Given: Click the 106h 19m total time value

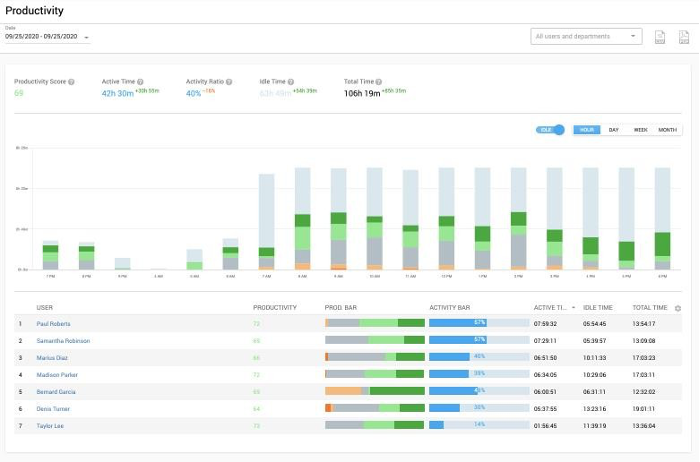Looking at the screenshot, I should pos(362,93).
